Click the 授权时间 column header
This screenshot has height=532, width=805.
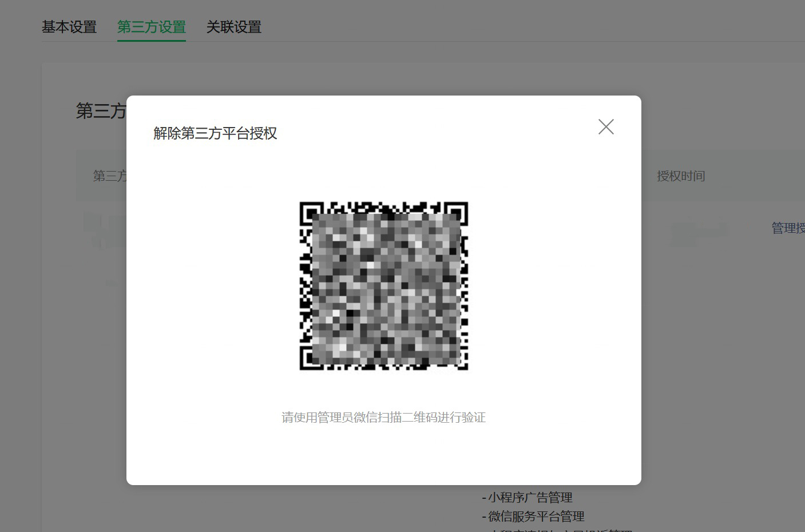coord(681,176)
